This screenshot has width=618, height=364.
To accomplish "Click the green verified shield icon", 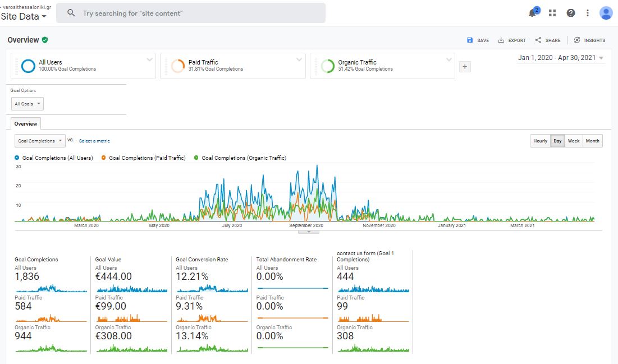I will [x=45, y=40].
